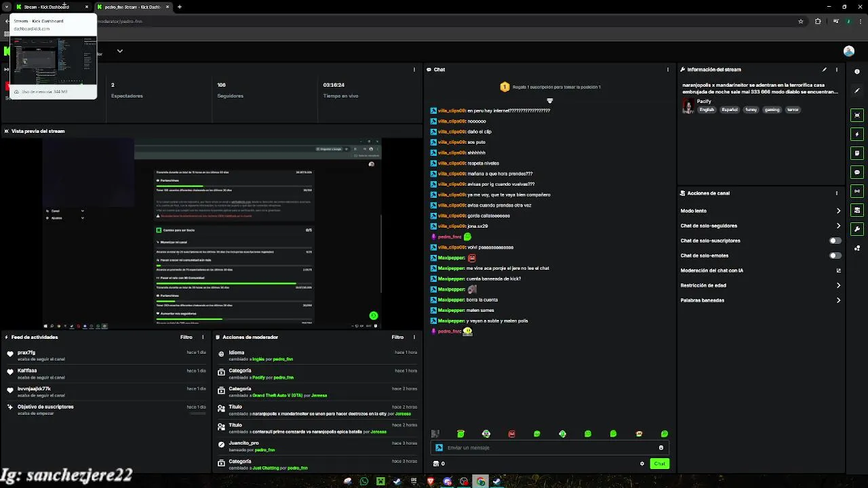Toggle Chat de solo-suscriptores switch
This screenshot has height=488, width=868.
coord(835,241)
